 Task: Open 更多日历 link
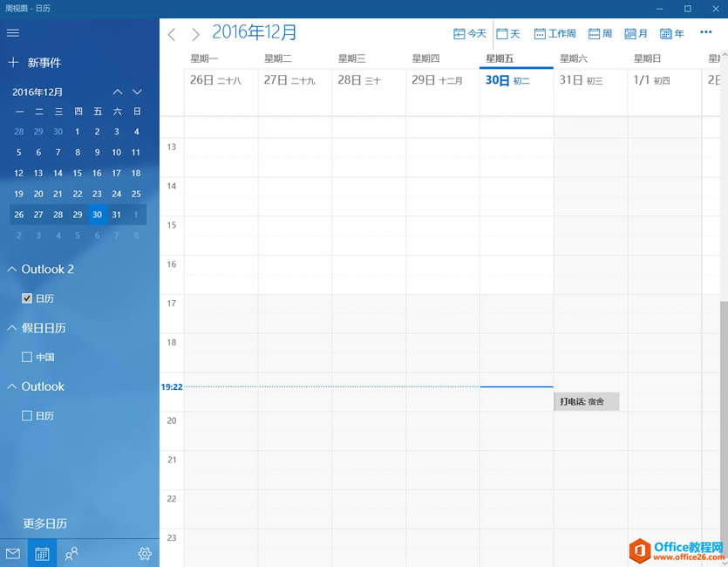44,523
